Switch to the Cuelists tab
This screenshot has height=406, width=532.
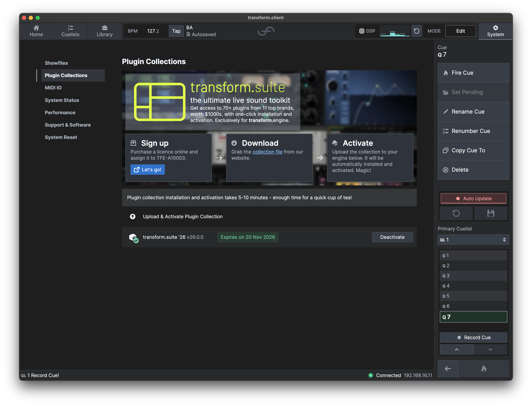click(x=70, y=31)
